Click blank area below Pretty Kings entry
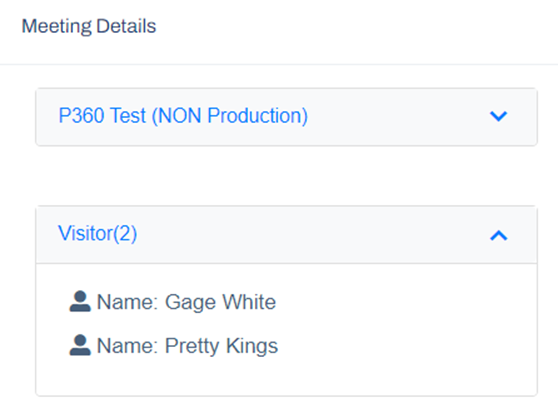This screenshot has width=558, height=403. coord(286,376)
